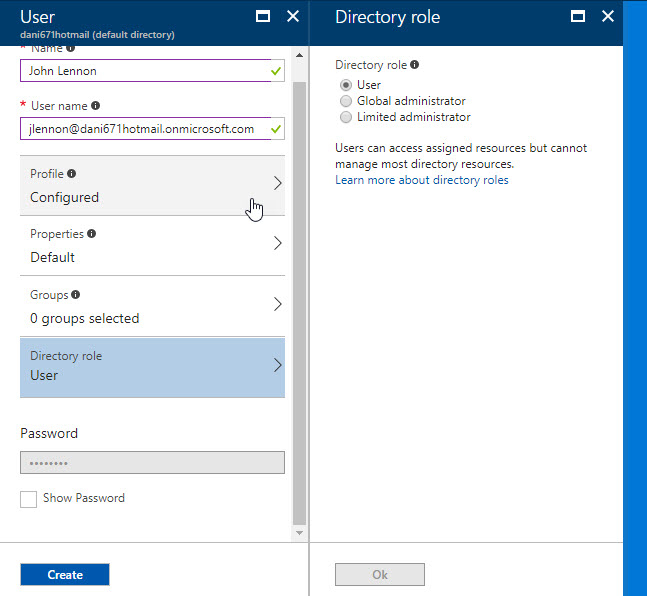Open the Directory role row
647x596 pixels.
pyautogui.click(x=152, y=366)
